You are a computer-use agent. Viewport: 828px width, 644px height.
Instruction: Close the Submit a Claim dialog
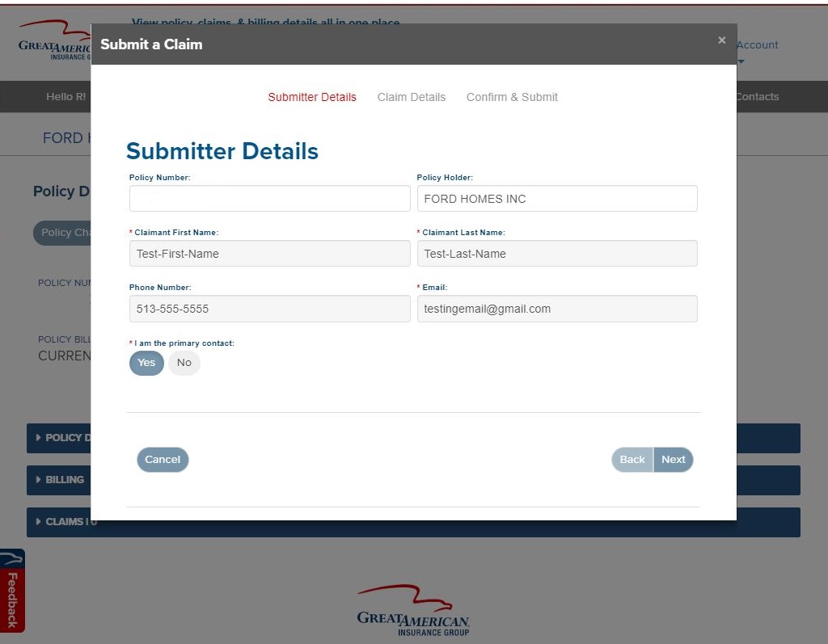[721, 40]
